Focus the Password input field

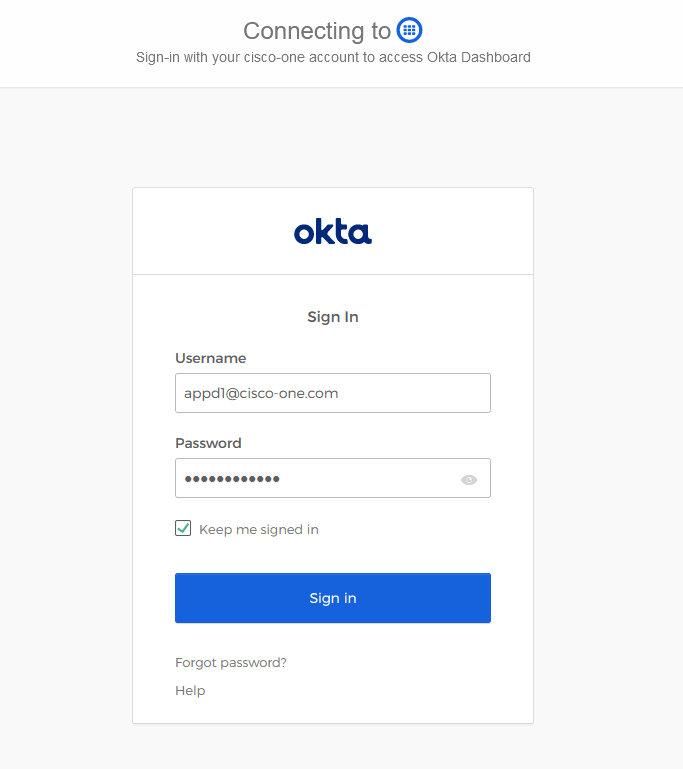(x=310, y=478)
